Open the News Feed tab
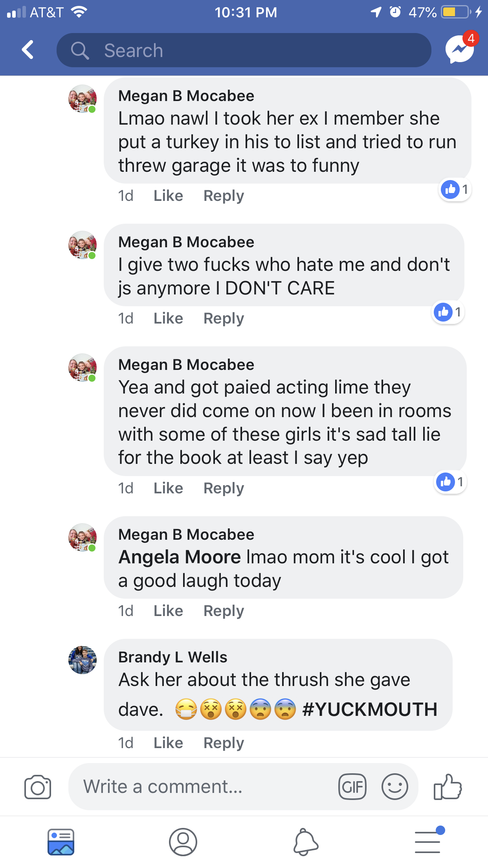Image resolution: width=488 pixels, height=868 pixels. [x=61, y=842]
